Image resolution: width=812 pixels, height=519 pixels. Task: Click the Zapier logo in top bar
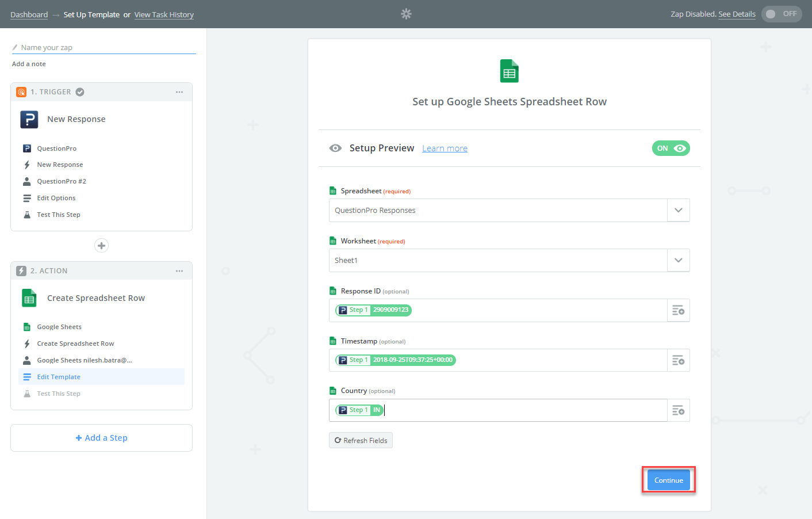[406, 14]
